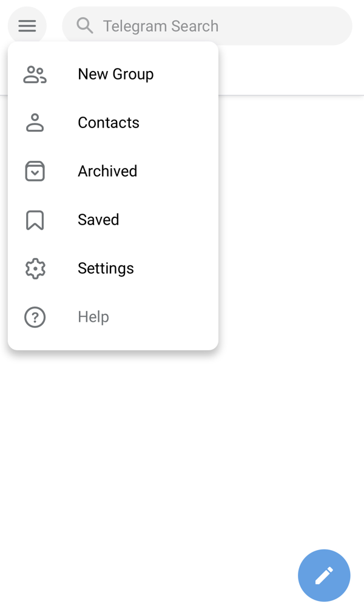The width and height of the screenshot is (364, 615).
Task: Click the hamburger menu icon
Action: [x=27, y=26]
